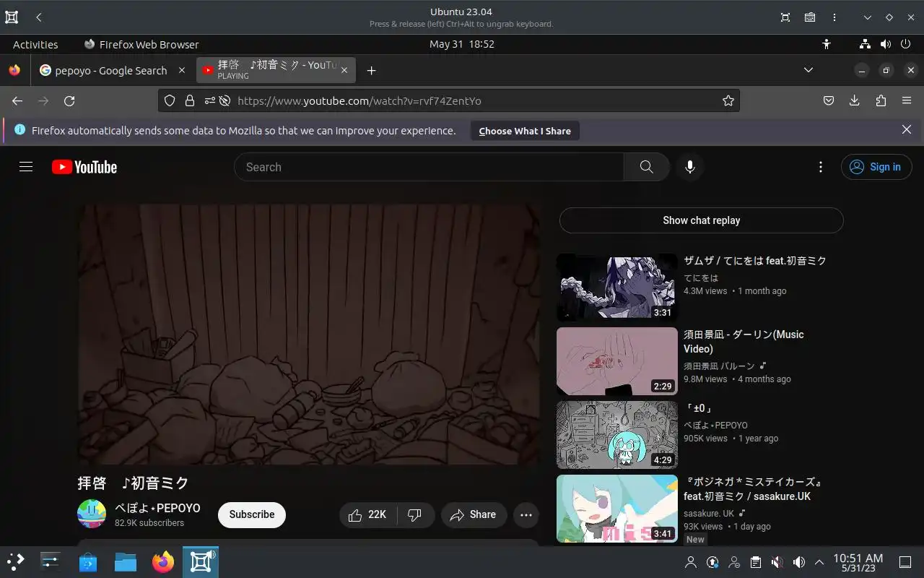Open the ダーリン Music Video thumbnail
This screenshot has height=578, width=924.
[x=617, y=361]
